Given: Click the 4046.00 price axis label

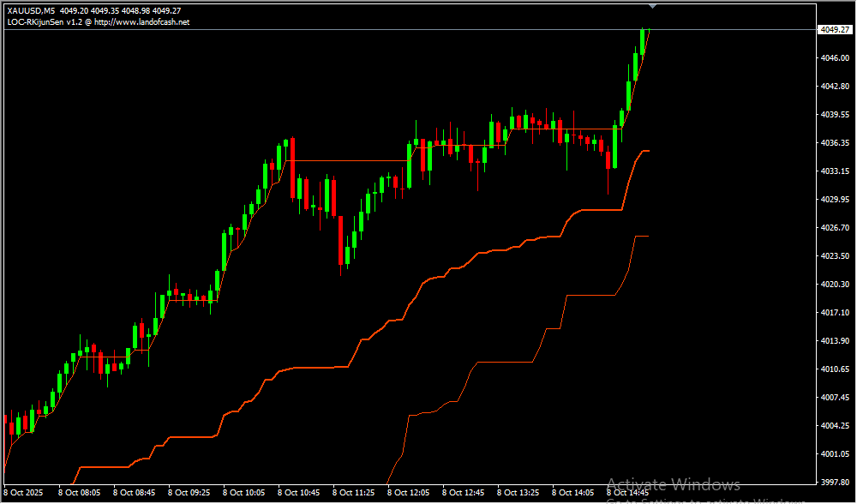Looking at the screenshot, I should pyautogui.click(x=833, y=58).
